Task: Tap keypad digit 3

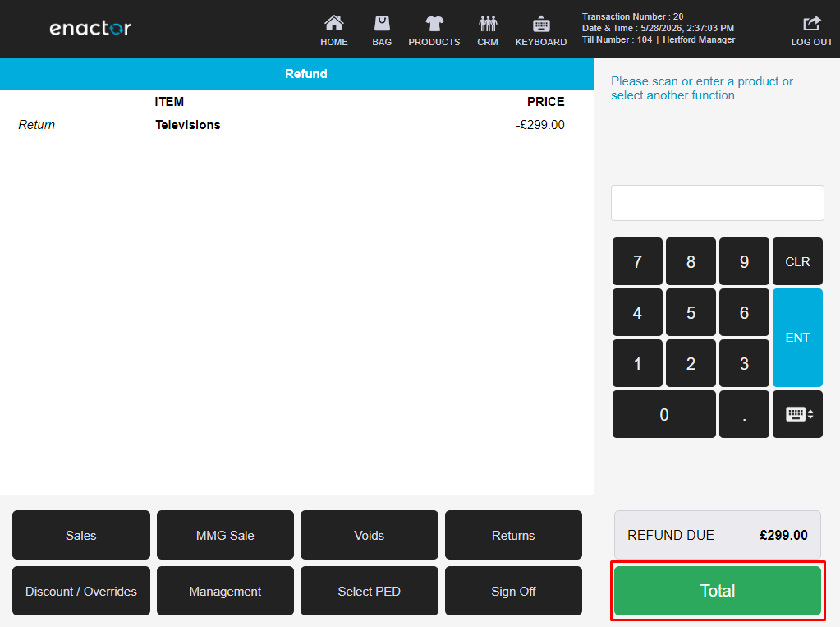Action: coord(744,363)
